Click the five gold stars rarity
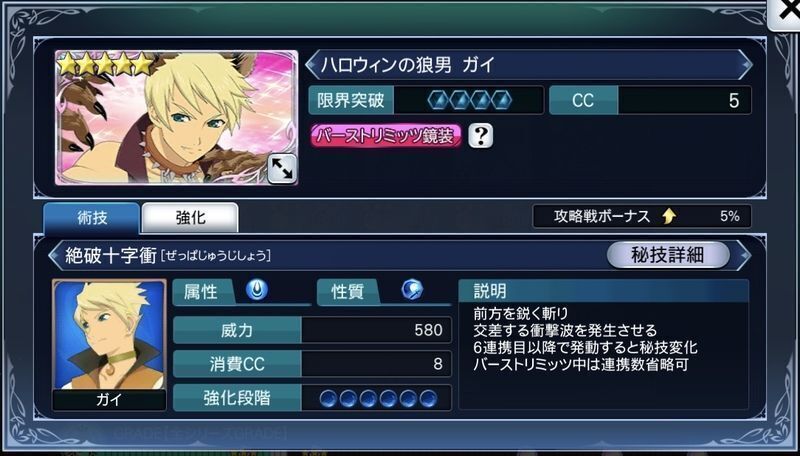800x456 pixels. [x=106, y=64]
